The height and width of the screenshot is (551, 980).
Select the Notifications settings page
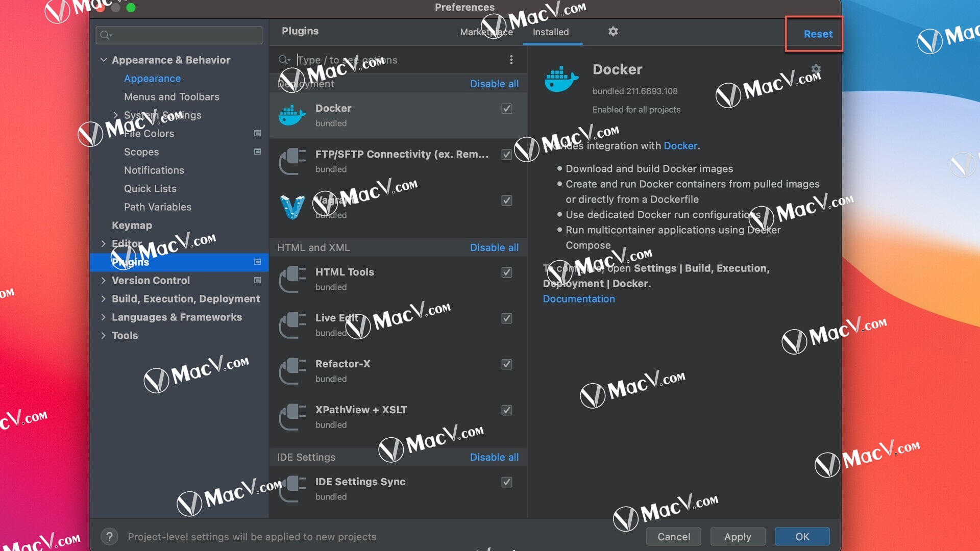[x=154, y=170]
